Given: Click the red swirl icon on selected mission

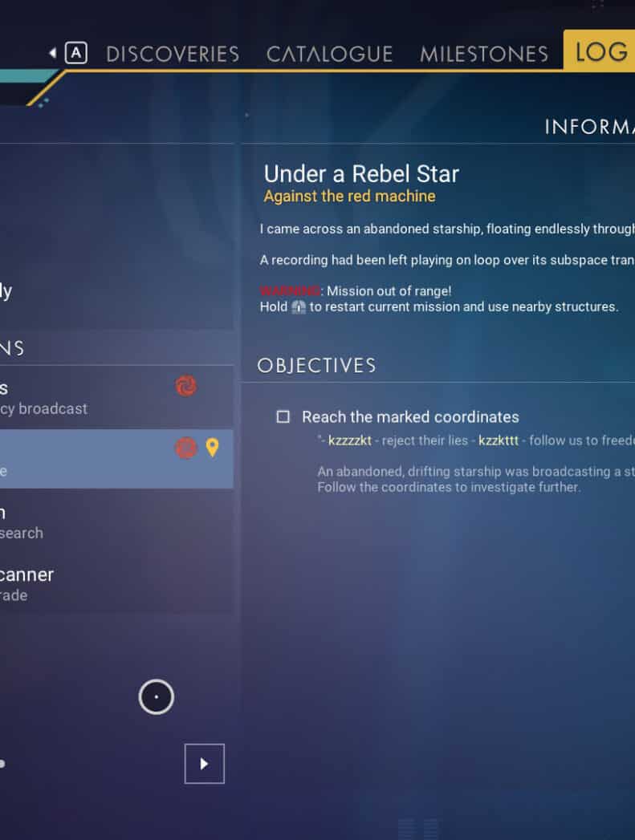Looking at the screenshot, I should (185, 448).
